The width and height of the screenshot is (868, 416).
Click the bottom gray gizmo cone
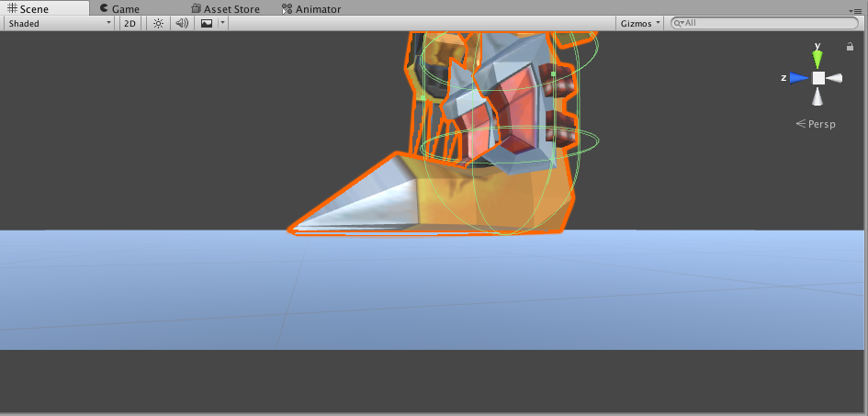pyautogui.click(x=818, y=96)
